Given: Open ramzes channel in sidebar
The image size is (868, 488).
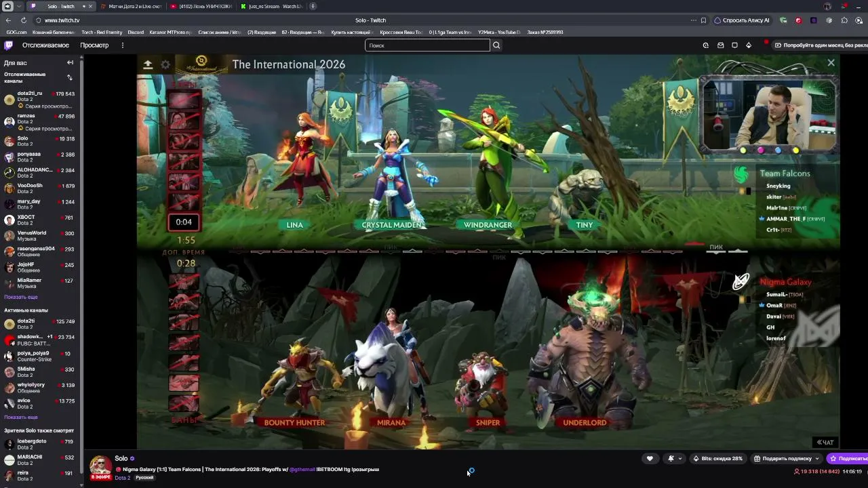Looking at the screenshot, I should [39, 122].
